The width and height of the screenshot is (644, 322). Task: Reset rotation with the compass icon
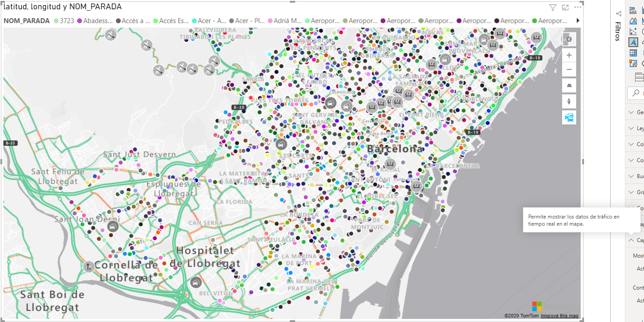569,101
